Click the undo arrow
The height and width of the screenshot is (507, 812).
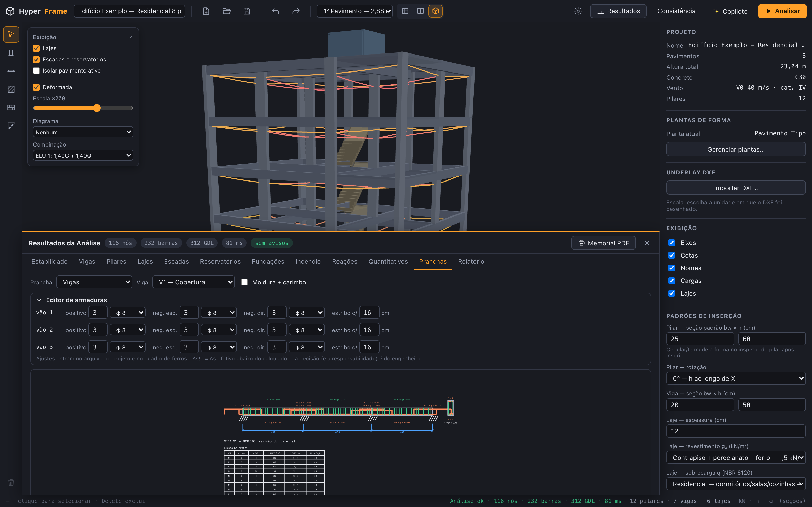coord(275,11)
